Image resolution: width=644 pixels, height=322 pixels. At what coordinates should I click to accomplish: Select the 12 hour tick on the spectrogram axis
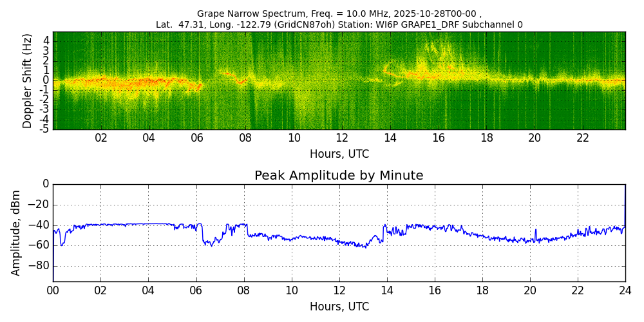(x=342, y=138)
